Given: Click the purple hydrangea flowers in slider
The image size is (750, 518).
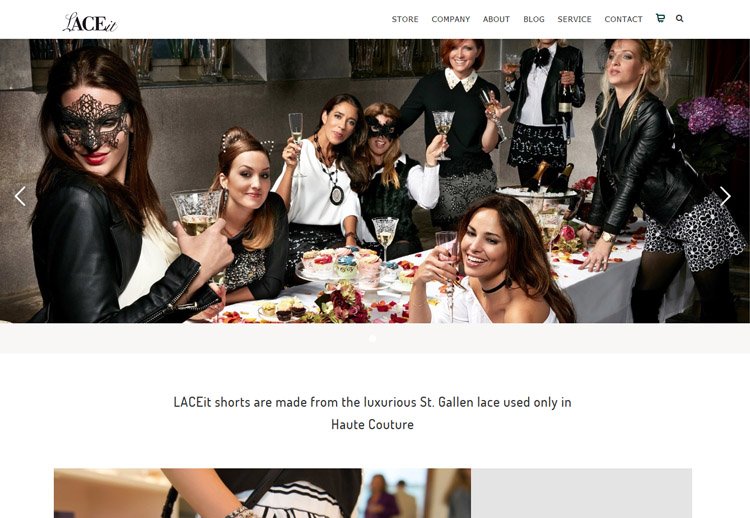Looking at the screenshot, I should [714, 111].
